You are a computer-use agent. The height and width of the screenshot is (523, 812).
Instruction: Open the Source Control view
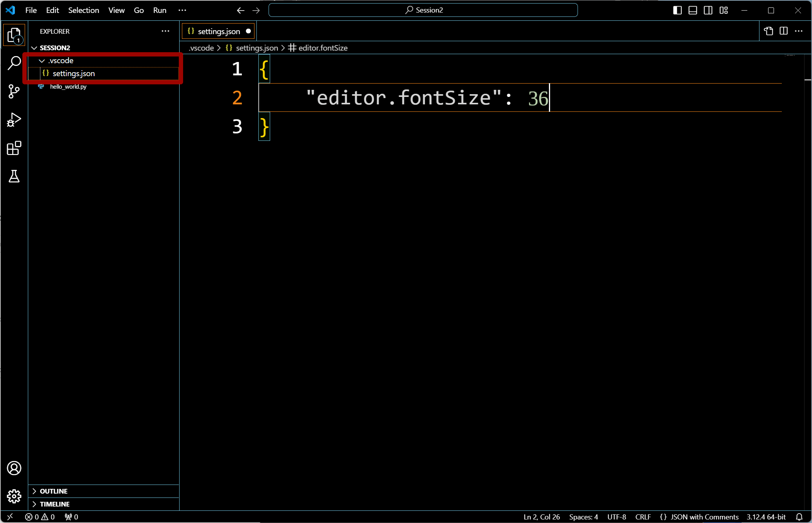pos(14,91)
